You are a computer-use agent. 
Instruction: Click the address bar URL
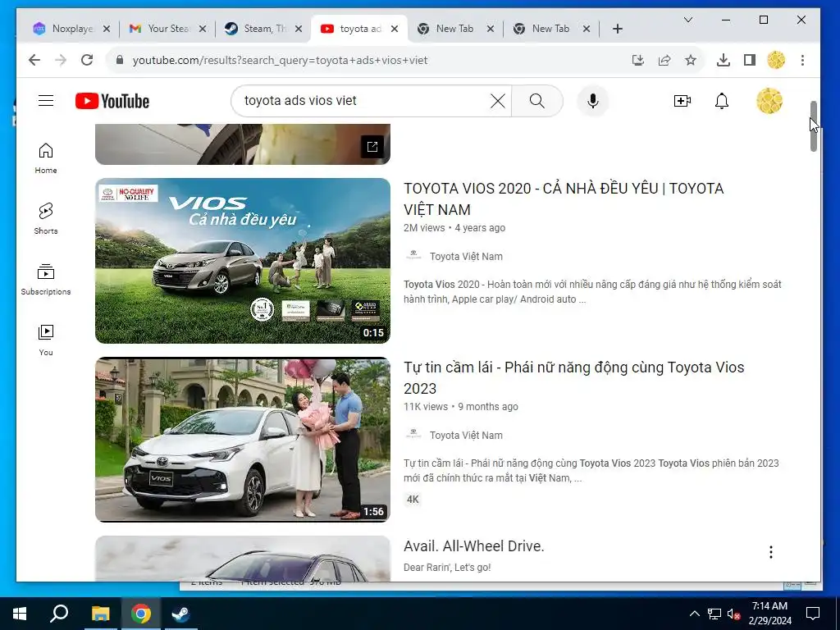[280, 60]
